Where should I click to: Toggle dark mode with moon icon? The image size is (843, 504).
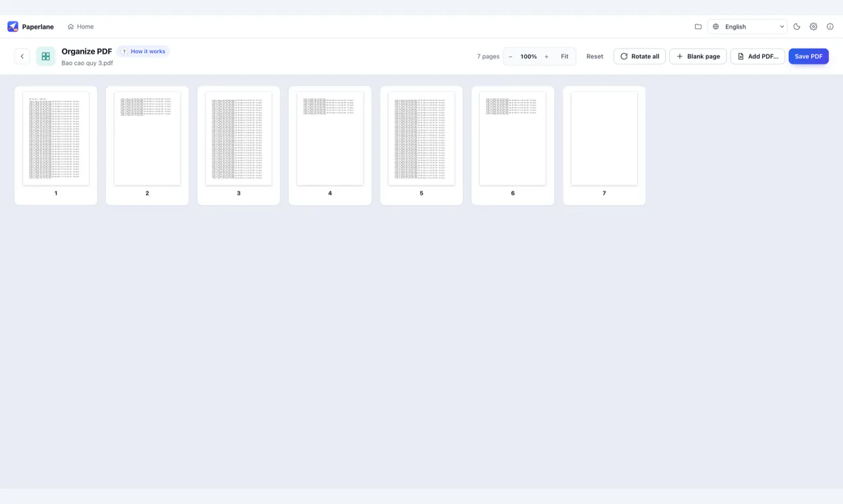[797, 27]
